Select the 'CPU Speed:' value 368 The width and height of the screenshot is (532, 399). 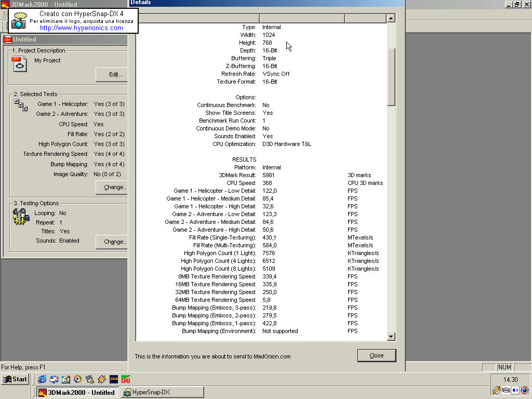tap(267, 183)
